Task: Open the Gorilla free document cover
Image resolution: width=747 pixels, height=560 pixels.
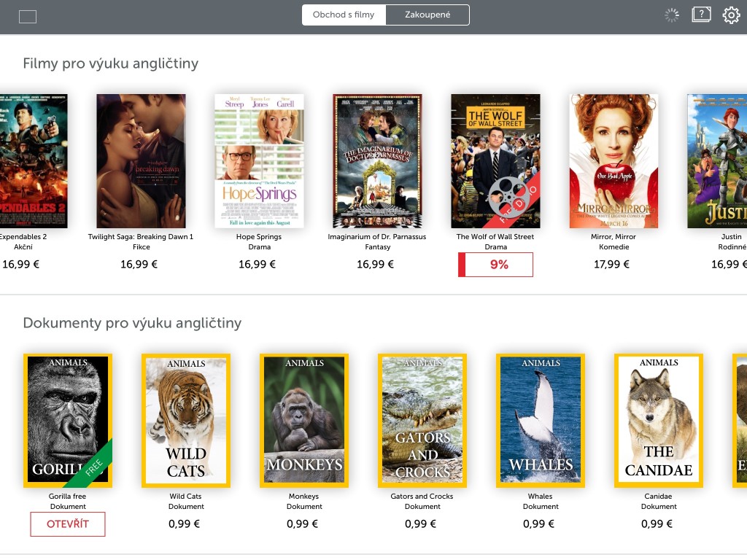Action: pos(68,421)
